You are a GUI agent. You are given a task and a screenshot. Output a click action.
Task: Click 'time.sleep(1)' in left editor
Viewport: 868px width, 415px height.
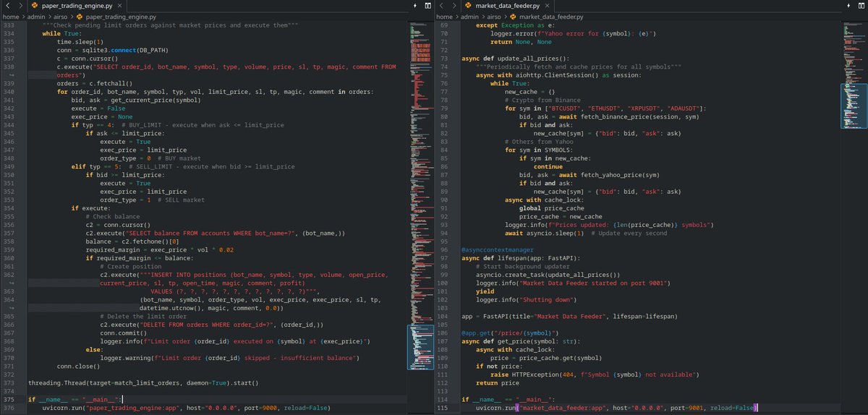point(80,43)
